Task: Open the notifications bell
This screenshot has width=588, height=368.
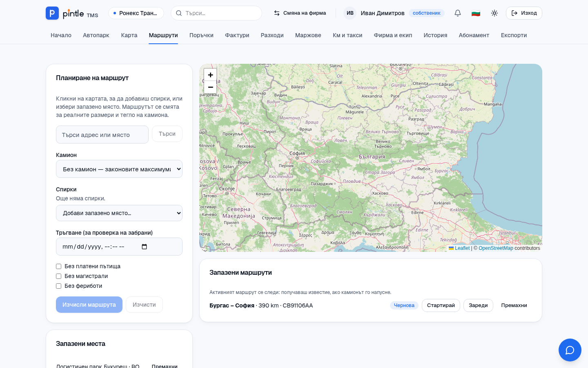Action: (x=458, y=13)
